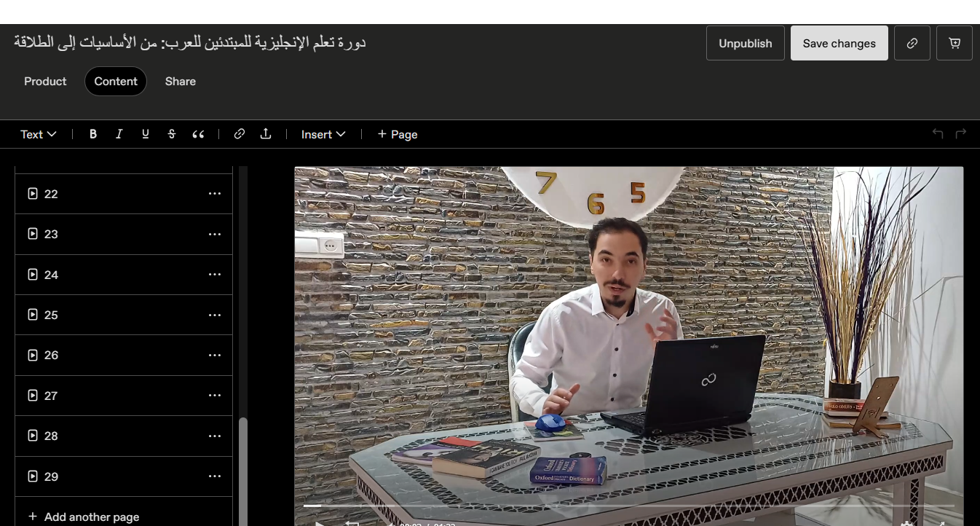Click Add another page in the sidebar

point(124,511)
